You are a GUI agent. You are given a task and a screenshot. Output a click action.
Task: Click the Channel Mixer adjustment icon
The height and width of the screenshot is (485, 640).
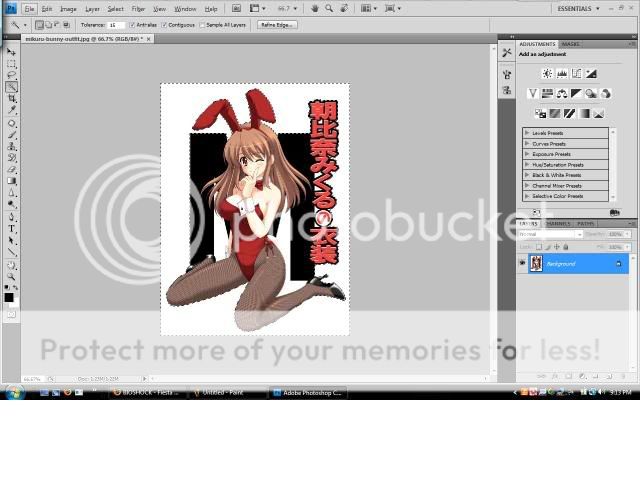point(606,93)
